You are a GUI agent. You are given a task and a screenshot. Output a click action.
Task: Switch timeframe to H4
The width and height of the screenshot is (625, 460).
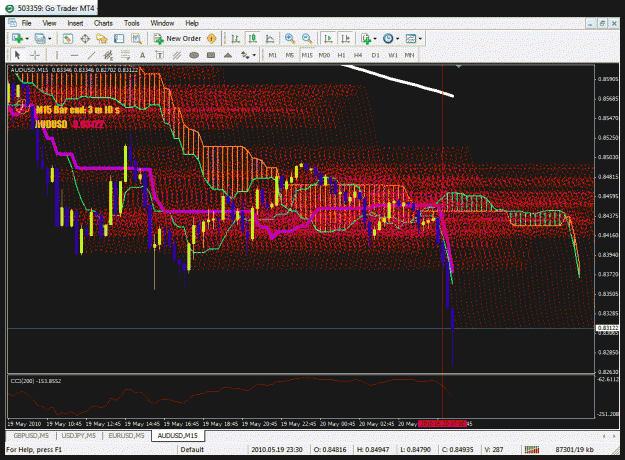358,55
